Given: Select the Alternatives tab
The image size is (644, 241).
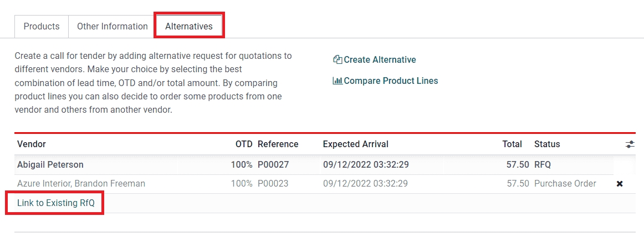Looking at the screenshot, I should tap(188, 26).
